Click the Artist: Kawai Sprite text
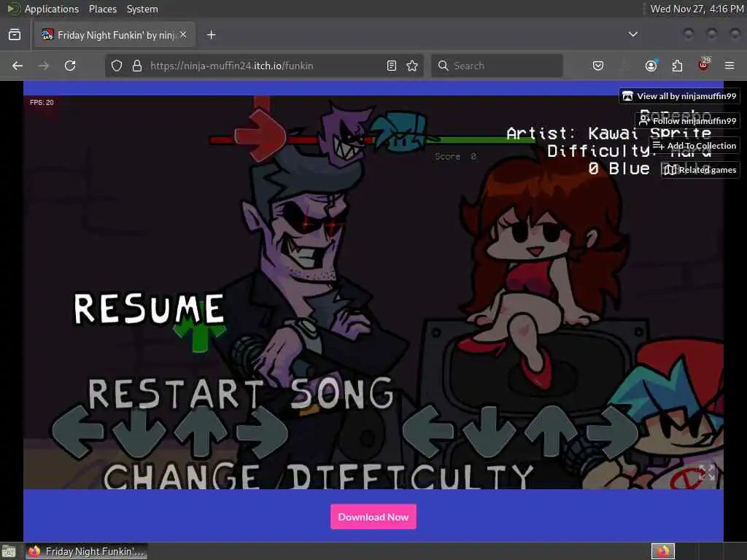This screenshot has height=560, width=747. pos(608,134)
